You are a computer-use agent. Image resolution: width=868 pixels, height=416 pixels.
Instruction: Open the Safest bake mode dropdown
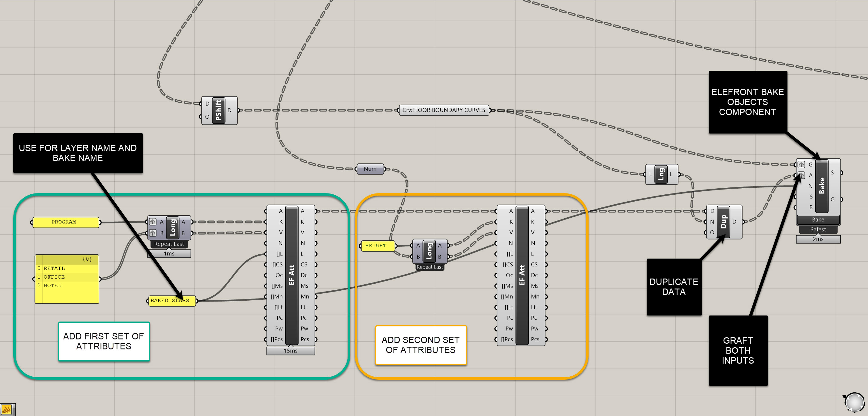(818, 229)
